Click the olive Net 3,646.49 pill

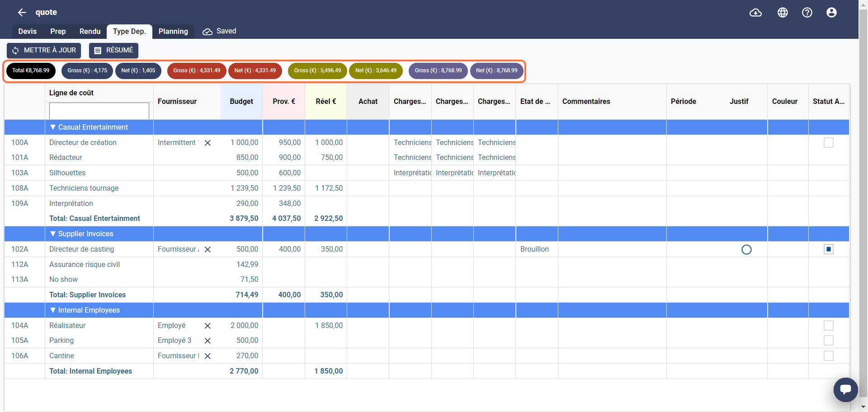click(x=376, y=71)
